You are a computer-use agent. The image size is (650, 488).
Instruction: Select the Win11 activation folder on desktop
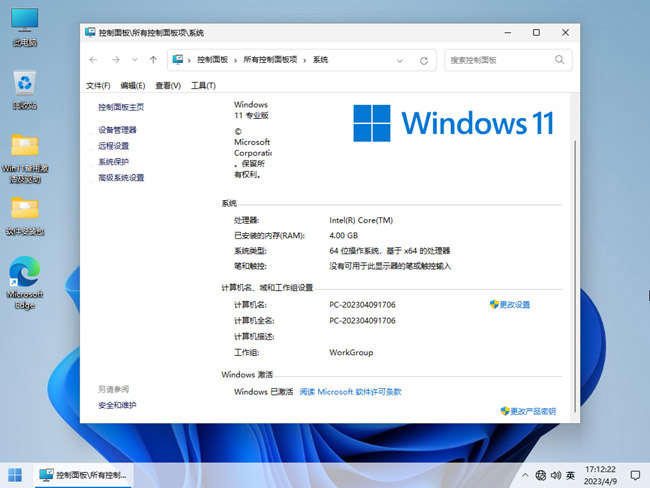coord(25,158)
